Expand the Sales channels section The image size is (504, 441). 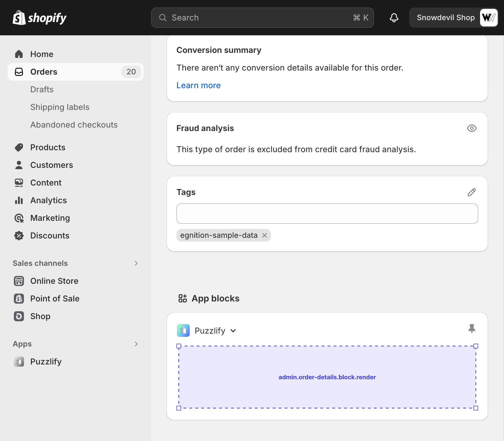click(x=136, y=263)
